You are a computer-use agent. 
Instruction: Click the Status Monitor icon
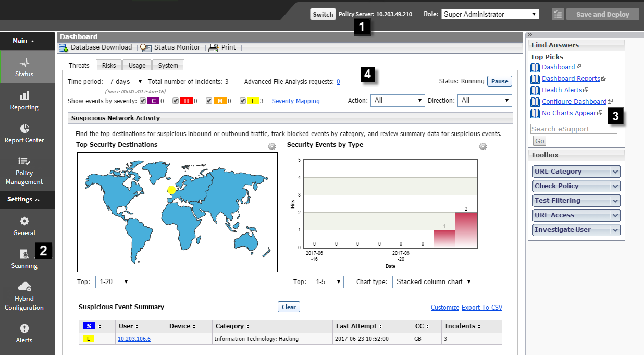(x=146, y=47)
